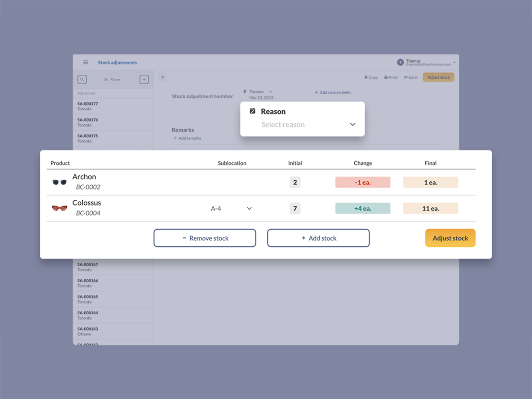Click Add custom fields
The image size is (532, 399).
tap(333, 92)
